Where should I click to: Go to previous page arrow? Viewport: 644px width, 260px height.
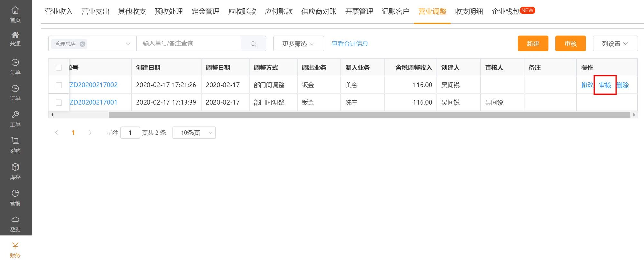(57, 133)
